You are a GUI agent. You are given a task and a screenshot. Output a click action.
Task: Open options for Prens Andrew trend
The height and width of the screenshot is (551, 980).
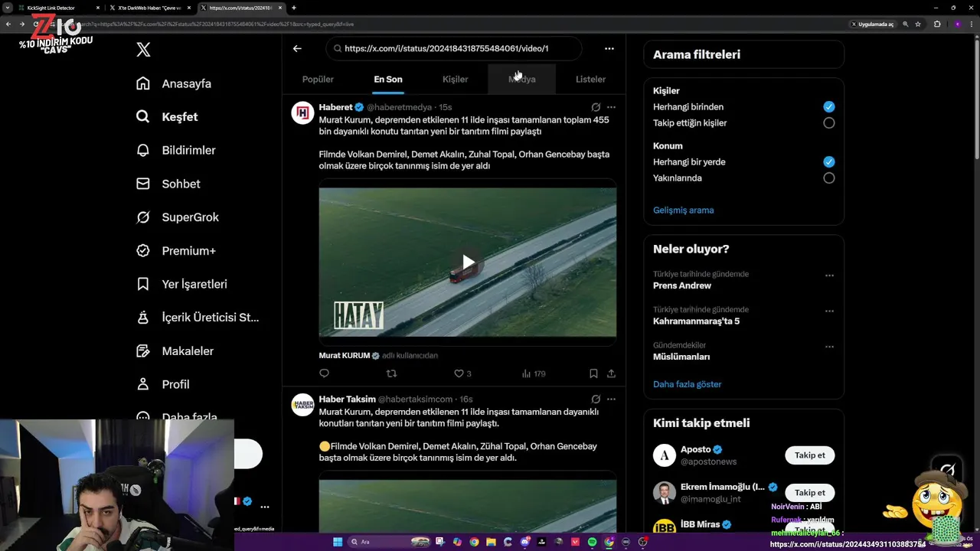[x=829, y=275]
